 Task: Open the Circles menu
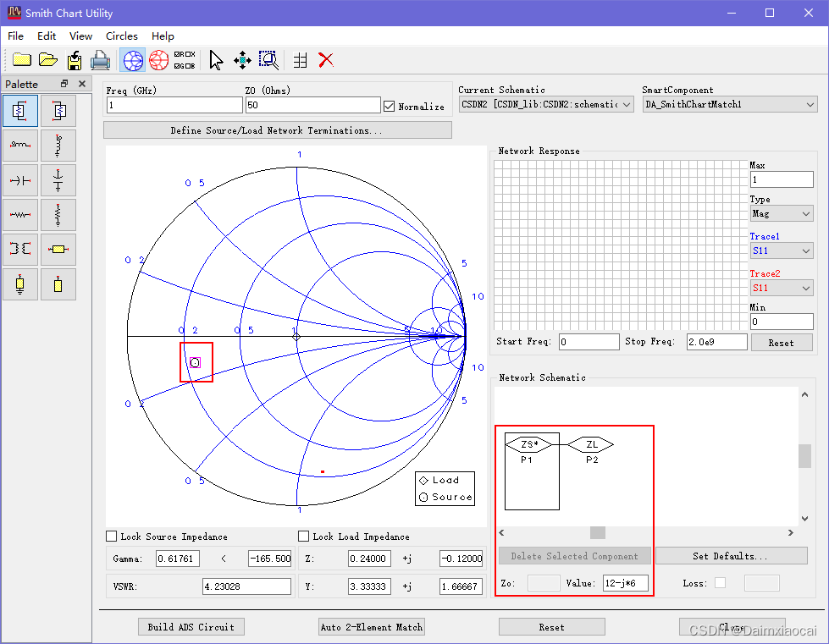click(x=122, y=36)
